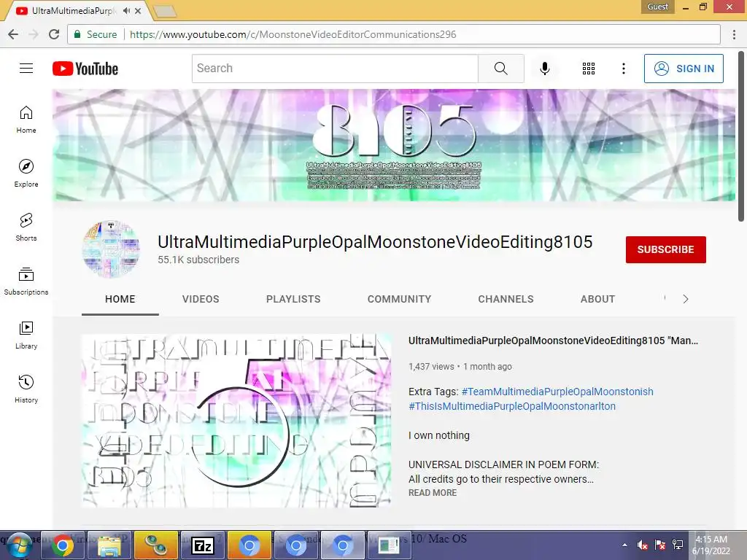Switch to the ABOUT tab
The image size is (747, 560).
click(x=598, y=299)
